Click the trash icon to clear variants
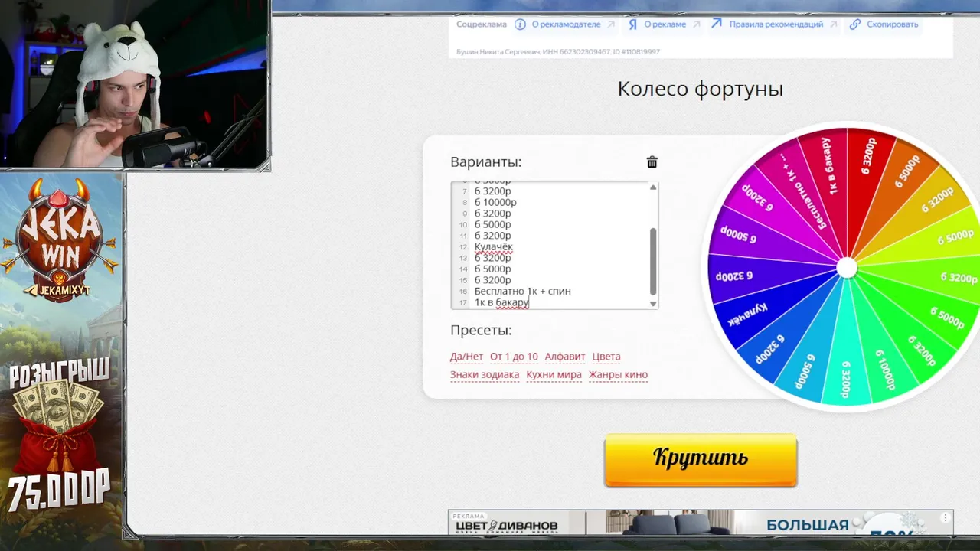Image resolution: width=980 pixels, height=551 pixels. [652, 162]
